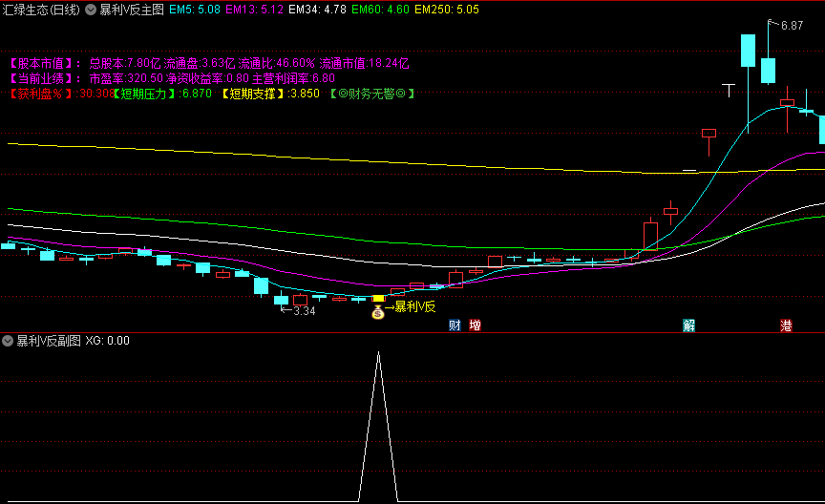Screen dimensions: 825x504
Task: Click the money bag signal icon
Action: pyautogui.click(x=378, y=312)
